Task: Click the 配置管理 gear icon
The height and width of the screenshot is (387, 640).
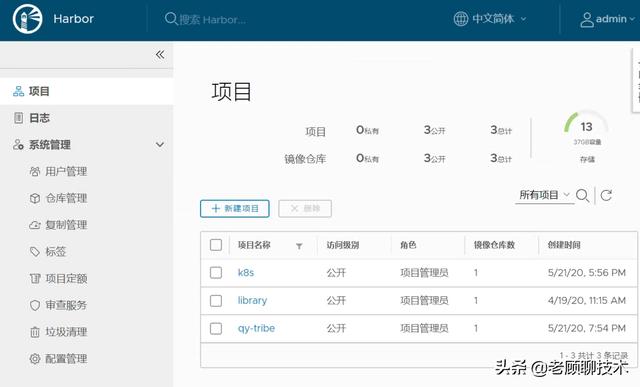Action: [35, 359]
